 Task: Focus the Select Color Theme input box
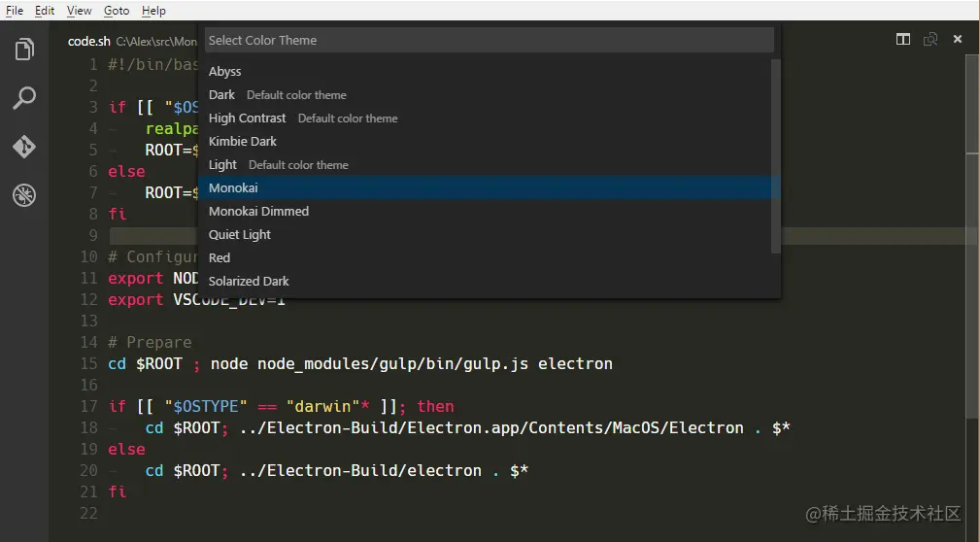coord(490,40)
